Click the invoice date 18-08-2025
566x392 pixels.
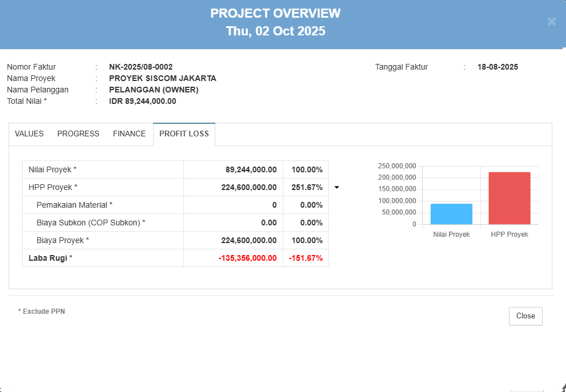click(x=497, y=67)
